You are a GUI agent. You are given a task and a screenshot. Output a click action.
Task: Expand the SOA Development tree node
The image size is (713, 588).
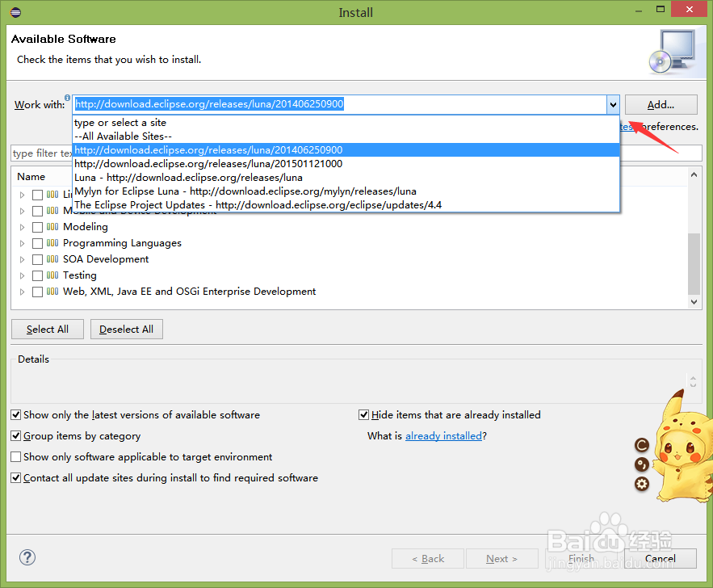click(x=22, y=259)
